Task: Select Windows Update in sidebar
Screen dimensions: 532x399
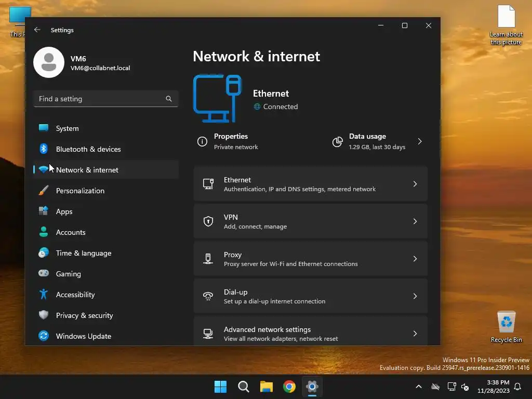Action: point(106,336)
